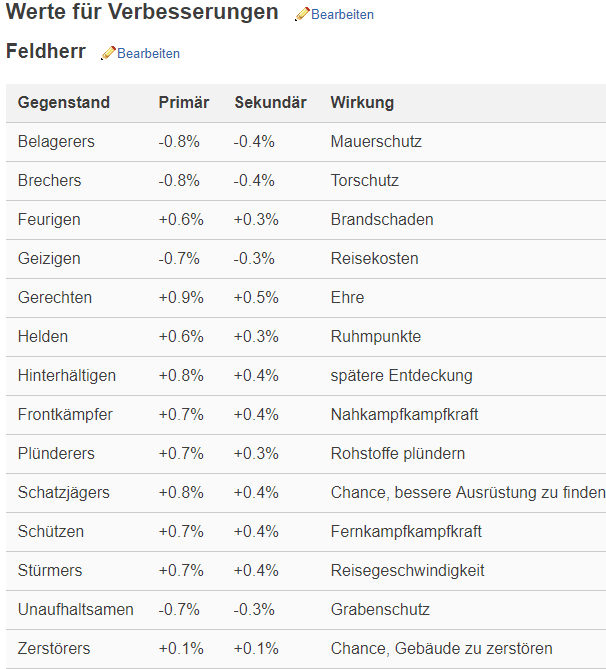The image size is (606, 669).
Task: Open Bearbeiten link for Werte für Verbesserungen
Action: [342, 15]
